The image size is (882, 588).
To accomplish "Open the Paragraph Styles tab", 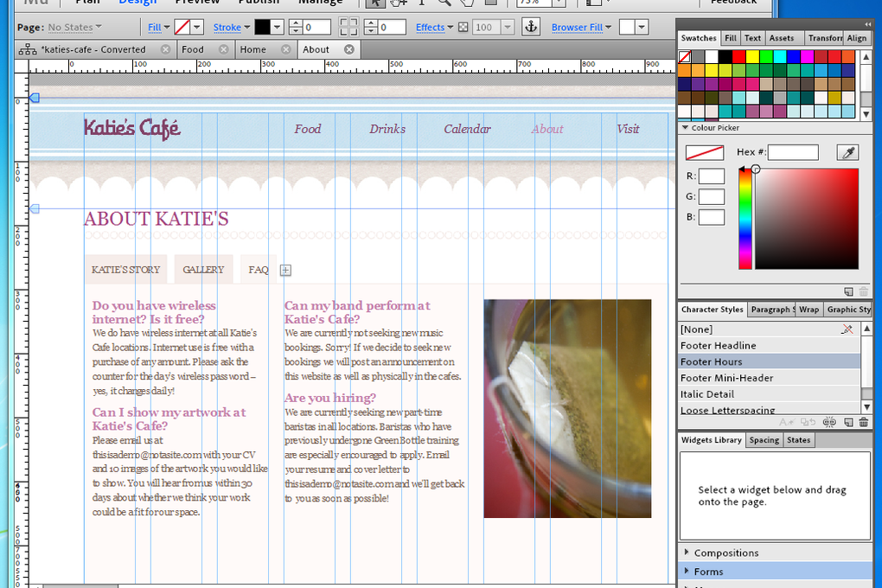I will [773, 310].
